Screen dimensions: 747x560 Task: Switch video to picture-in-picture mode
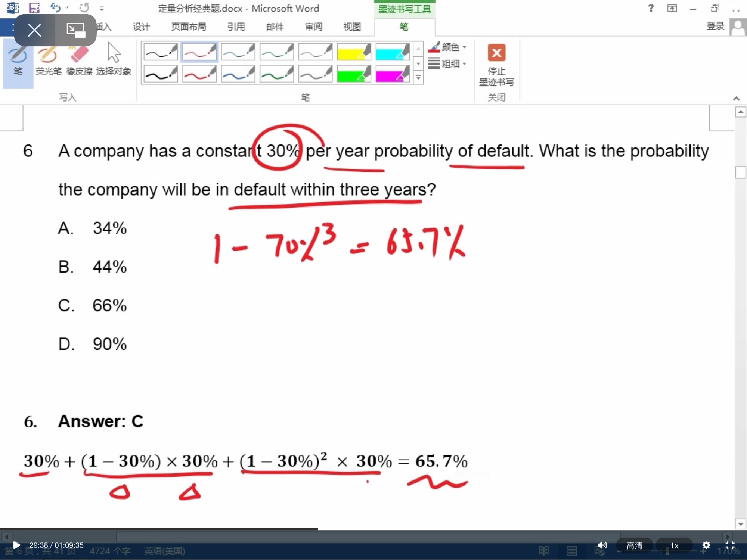click(x=75, y=30)
